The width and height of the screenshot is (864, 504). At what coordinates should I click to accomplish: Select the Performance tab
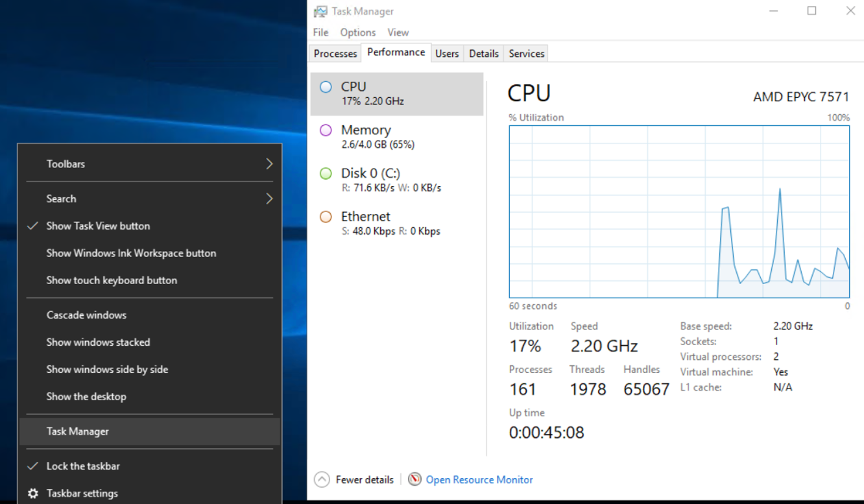pyautogui.click(x=396, y=53)
